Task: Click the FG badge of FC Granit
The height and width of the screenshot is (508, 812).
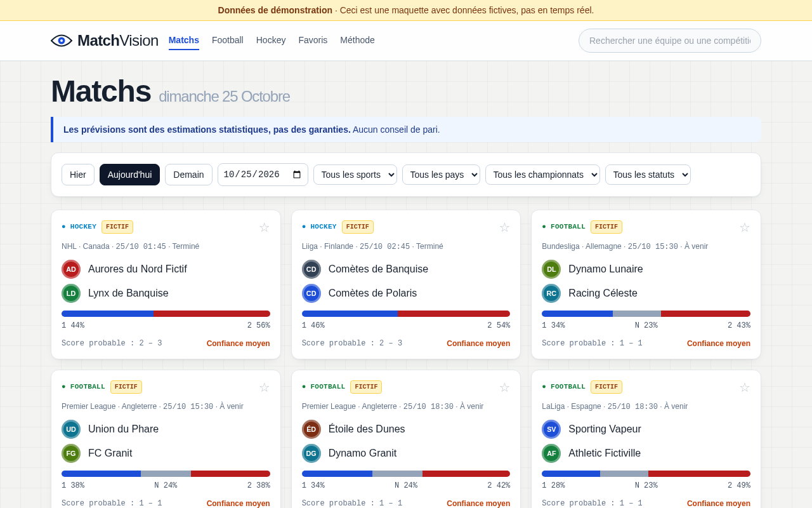Action: pos(71,453)
